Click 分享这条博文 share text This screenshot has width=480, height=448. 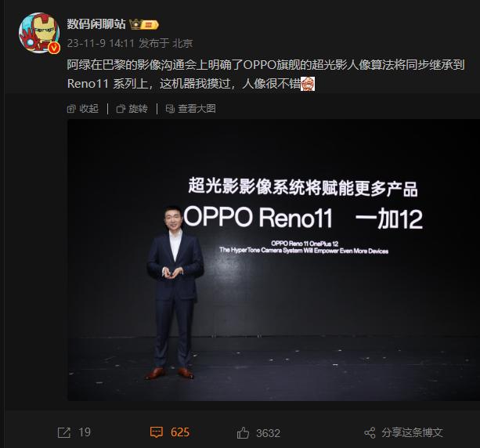tap(412, 432)
